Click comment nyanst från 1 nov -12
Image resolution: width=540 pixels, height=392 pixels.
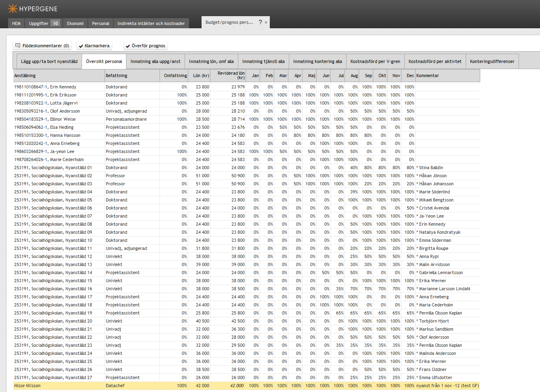coord(448,386)
